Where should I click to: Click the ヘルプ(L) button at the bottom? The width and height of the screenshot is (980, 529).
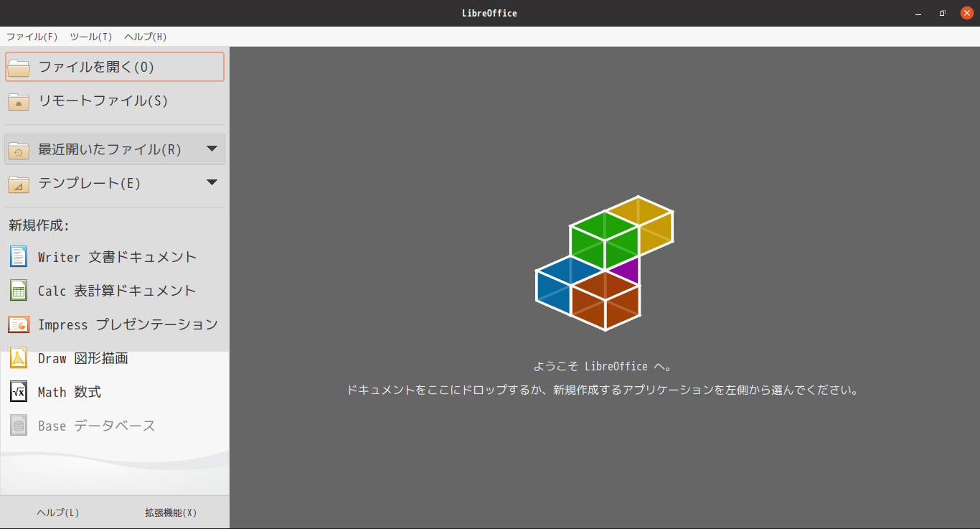(x=58, y=512)
